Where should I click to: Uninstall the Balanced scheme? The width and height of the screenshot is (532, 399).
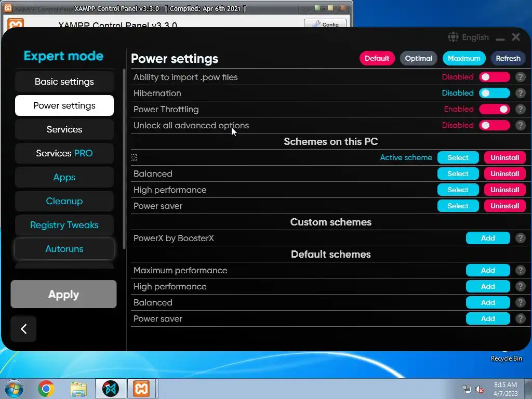coord(504,174)
